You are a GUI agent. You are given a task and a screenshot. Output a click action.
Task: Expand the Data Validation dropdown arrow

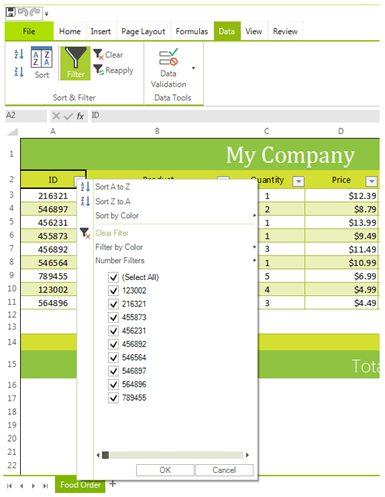tap(193, 68)
